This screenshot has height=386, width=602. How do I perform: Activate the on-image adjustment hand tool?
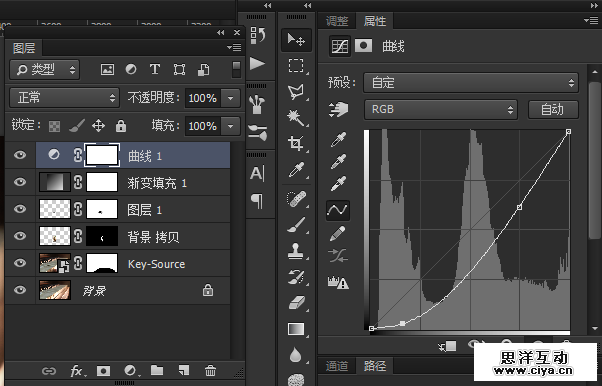click(x=339, y=109)
